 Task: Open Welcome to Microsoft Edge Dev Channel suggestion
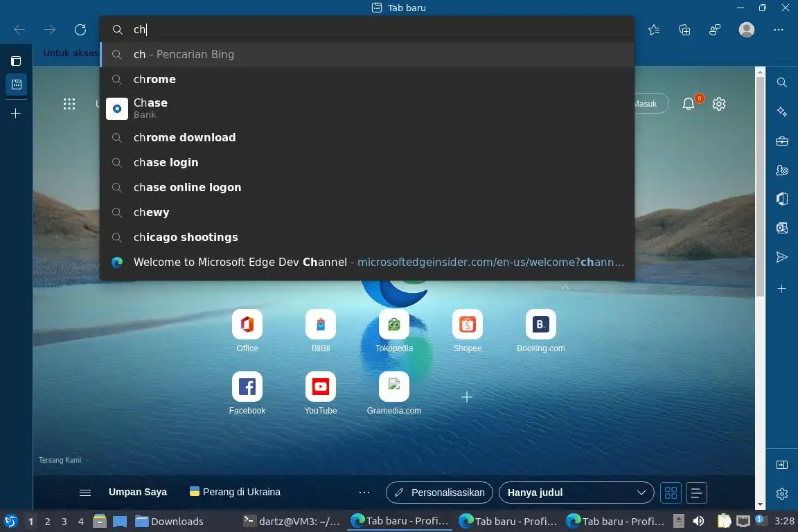367,262
